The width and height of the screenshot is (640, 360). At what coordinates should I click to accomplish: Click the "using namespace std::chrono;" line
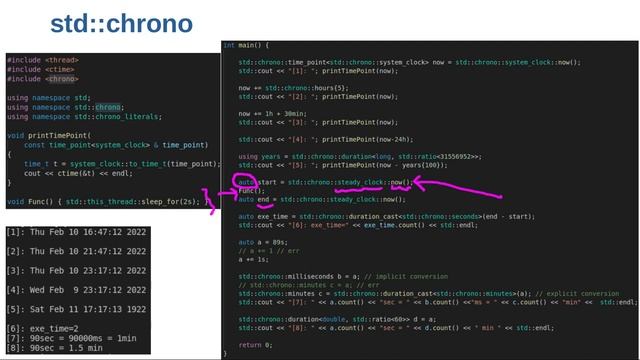click(x=65, y=107)
